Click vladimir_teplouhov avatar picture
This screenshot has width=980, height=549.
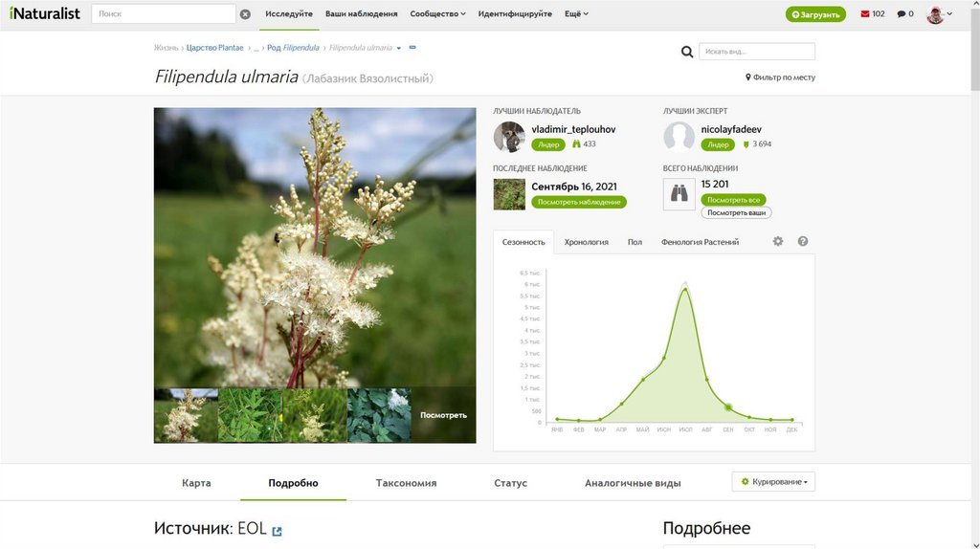pos(509,137)
